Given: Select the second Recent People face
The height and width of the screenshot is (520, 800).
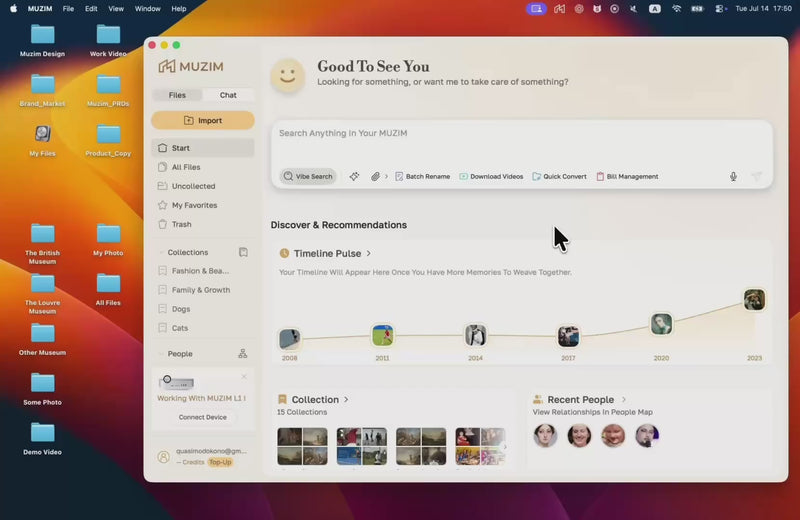Looking at the screenshot, I should pos(579,436).
